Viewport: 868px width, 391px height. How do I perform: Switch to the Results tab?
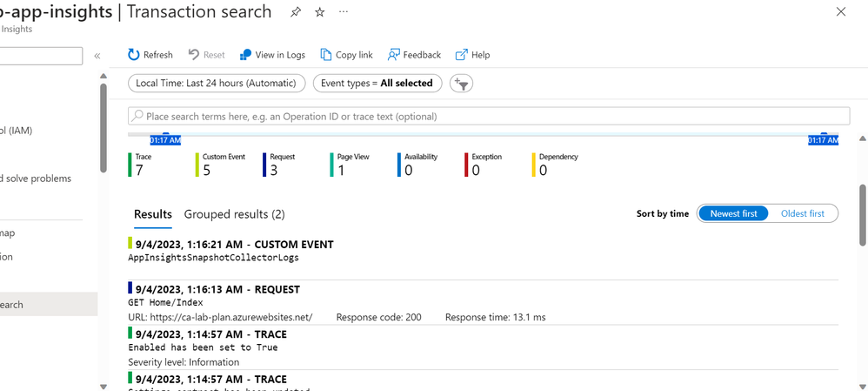(152, 214)
